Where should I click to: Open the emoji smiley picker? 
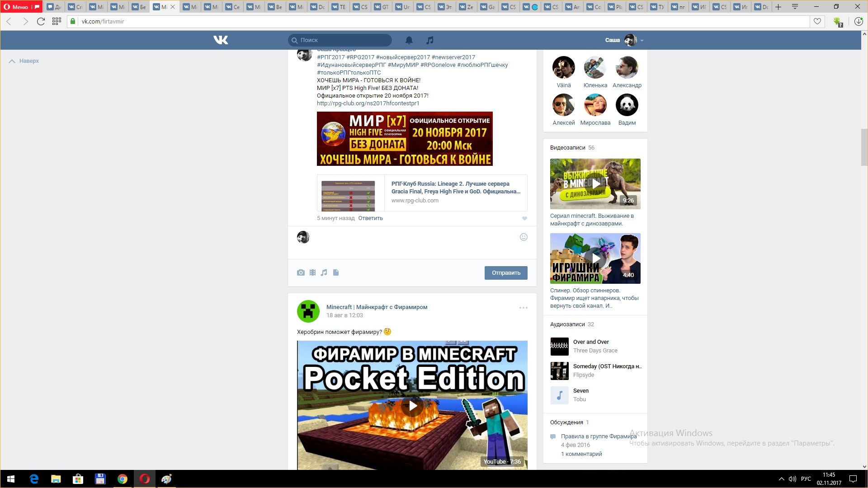tap(524, 237)
